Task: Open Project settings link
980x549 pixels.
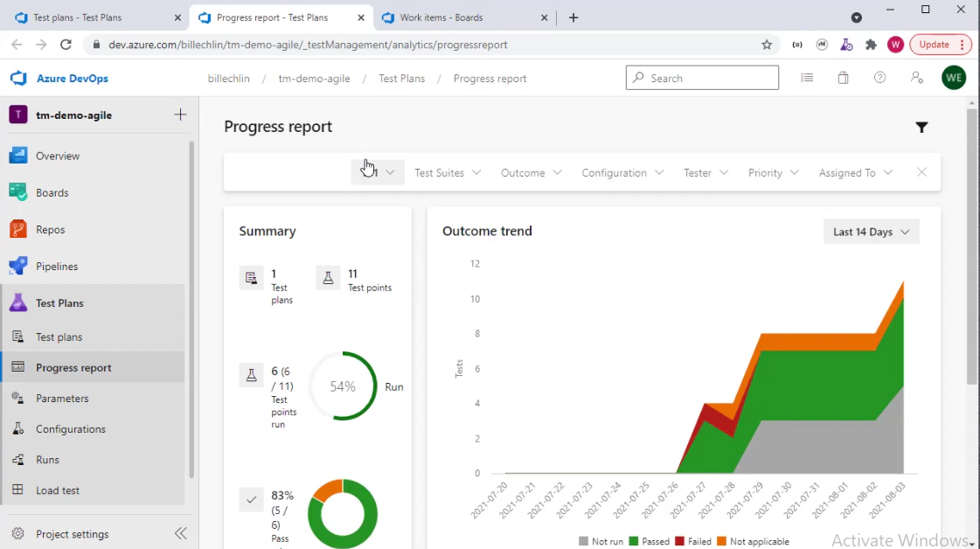Action: pyautogui.click(x=72, y=534)
